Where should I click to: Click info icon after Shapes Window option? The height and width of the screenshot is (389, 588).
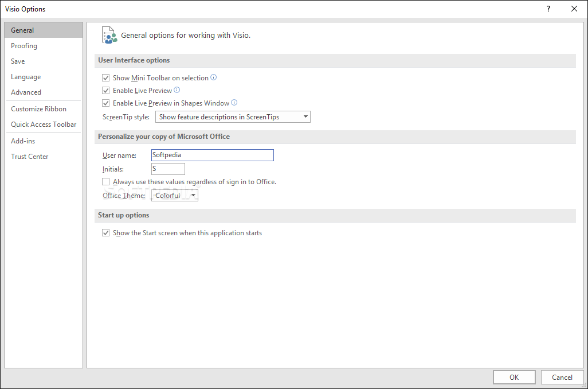234,103
